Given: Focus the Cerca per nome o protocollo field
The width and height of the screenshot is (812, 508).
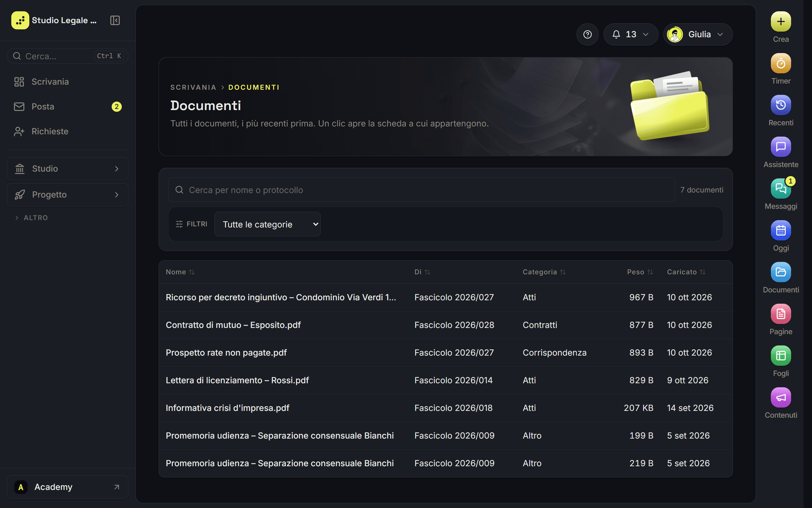Looking at the screenshot, I should click(x=422, y=190).
